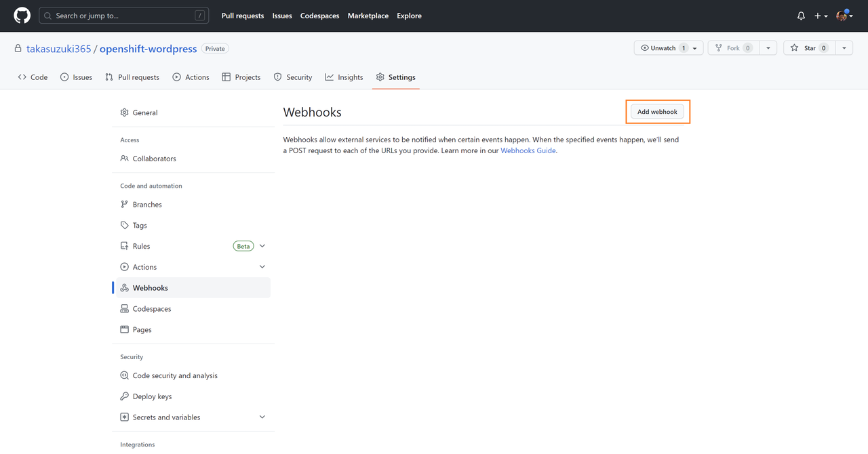Open the user avatar menu
The image size is (868, 454).
[844, 16]
